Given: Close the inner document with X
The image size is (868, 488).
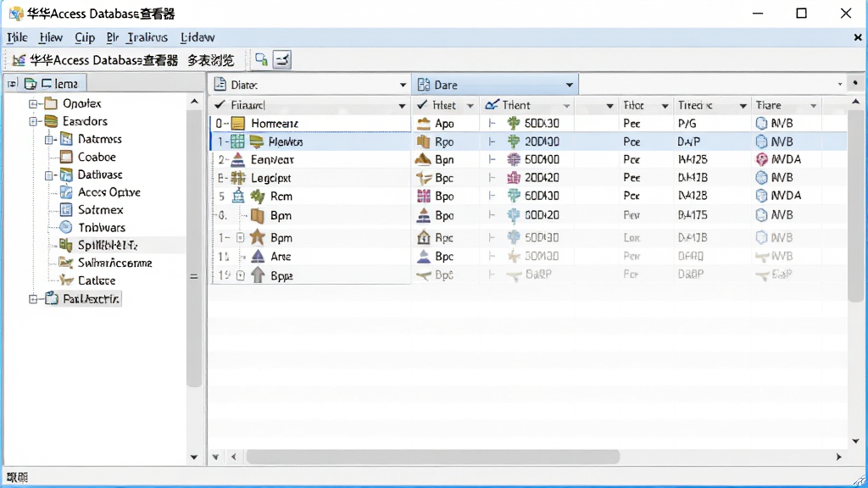Looking at the screenshot, I should (858, 37).
